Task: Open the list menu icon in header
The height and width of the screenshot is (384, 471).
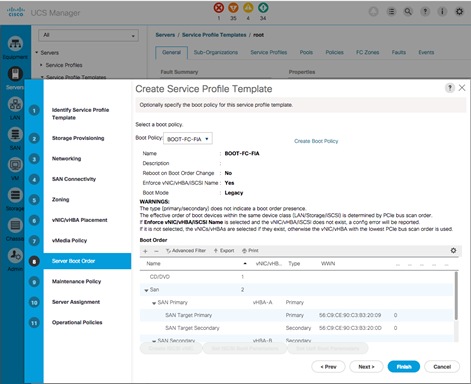Action: click(391, 12)
